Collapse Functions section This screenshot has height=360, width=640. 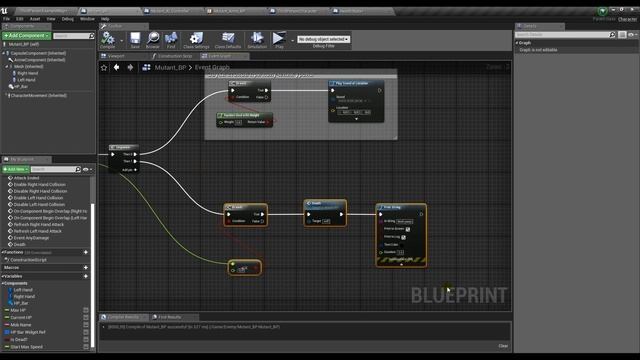pyautogui.click(x=2, y=252)
